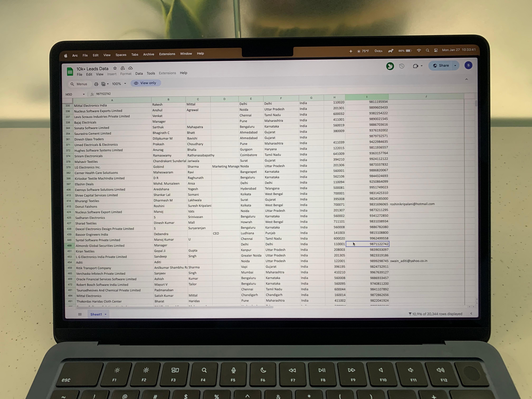
Task: Click the move to Drive folder icon
Action: tap(123, 68)
